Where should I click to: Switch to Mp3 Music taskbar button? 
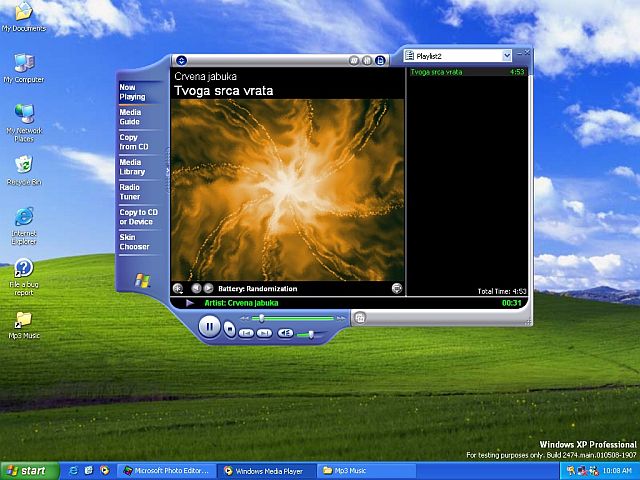(366, 471)
